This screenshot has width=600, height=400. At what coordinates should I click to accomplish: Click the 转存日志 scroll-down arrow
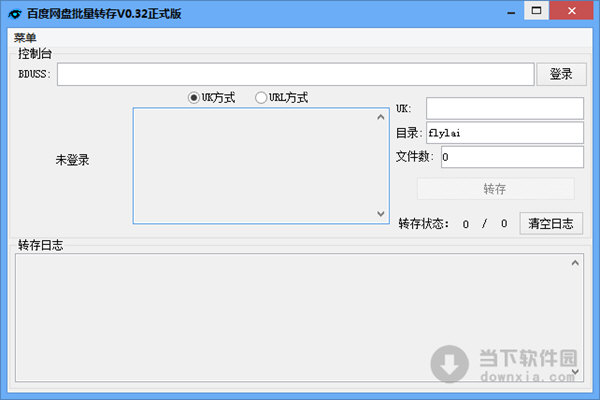pyautogui.click(x=575, y=371)
